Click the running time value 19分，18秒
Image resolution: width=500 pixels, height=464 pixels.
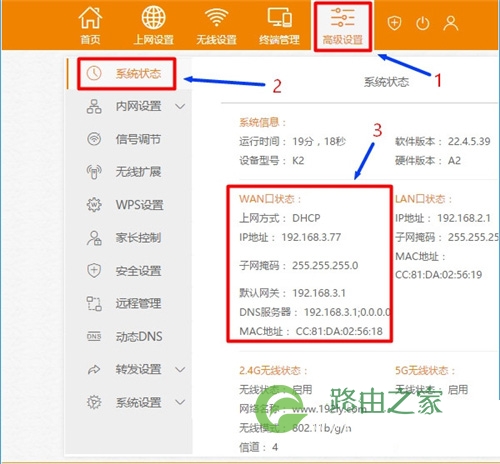pyautogui.click(x=319, y=141)
